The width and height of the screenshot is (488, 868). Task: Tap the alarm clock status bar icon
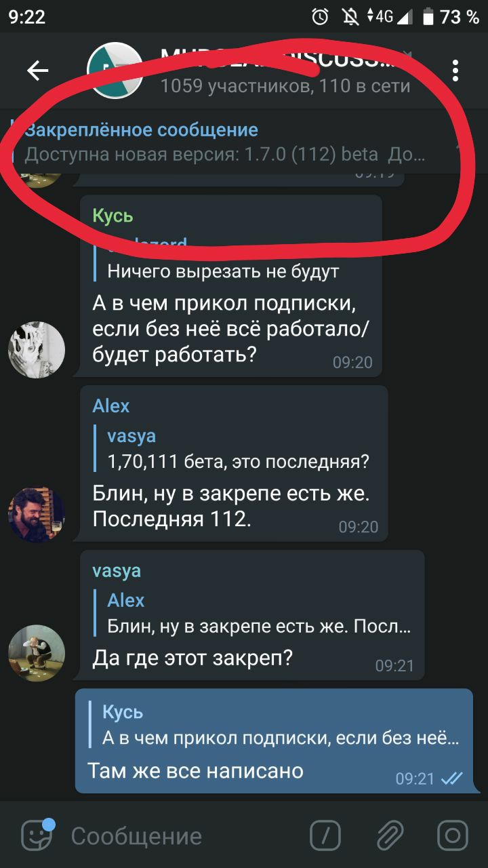[x=321, y=17]
